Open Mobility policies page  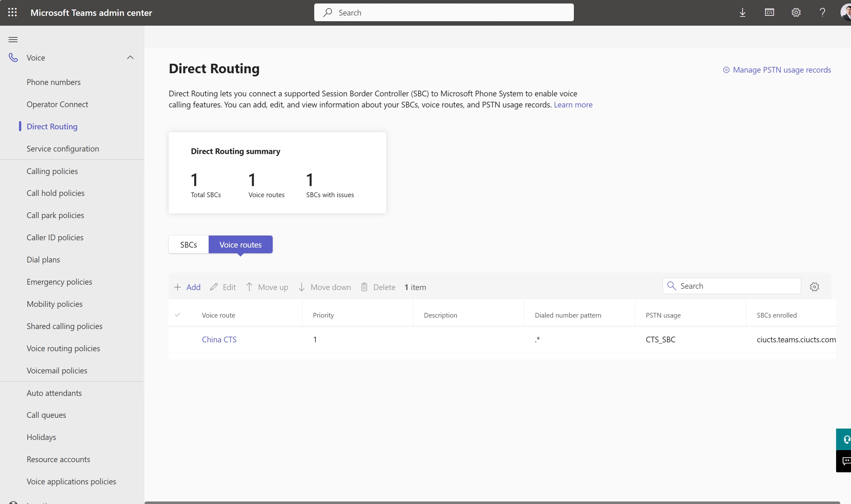pos(55,304)
